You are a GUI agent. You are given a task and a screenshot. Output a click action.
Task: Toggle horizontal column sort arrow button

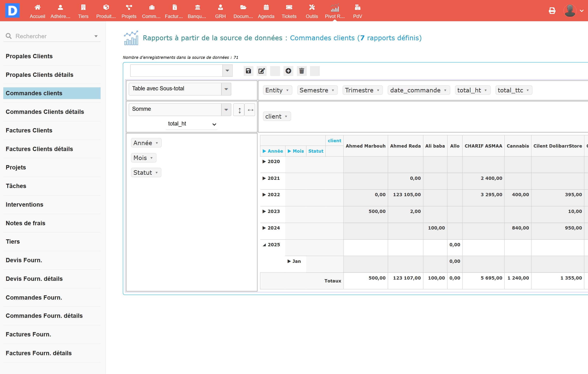250,110
